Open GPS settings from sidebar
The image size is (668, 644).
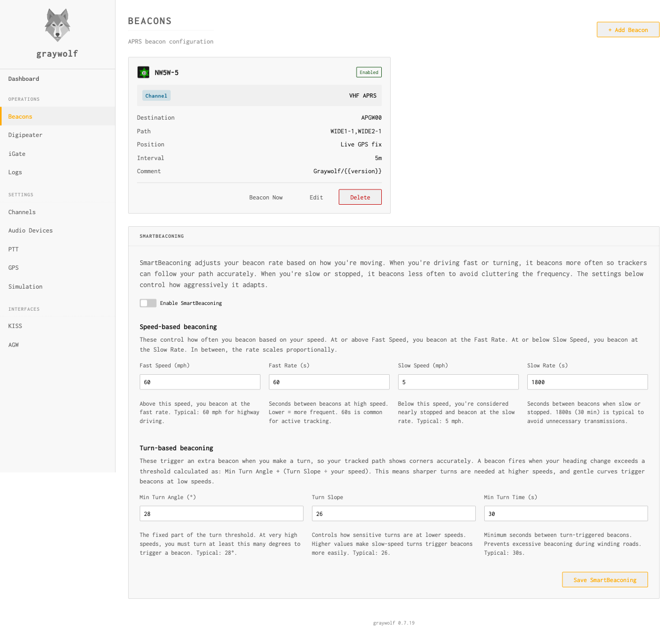(13, 268)
